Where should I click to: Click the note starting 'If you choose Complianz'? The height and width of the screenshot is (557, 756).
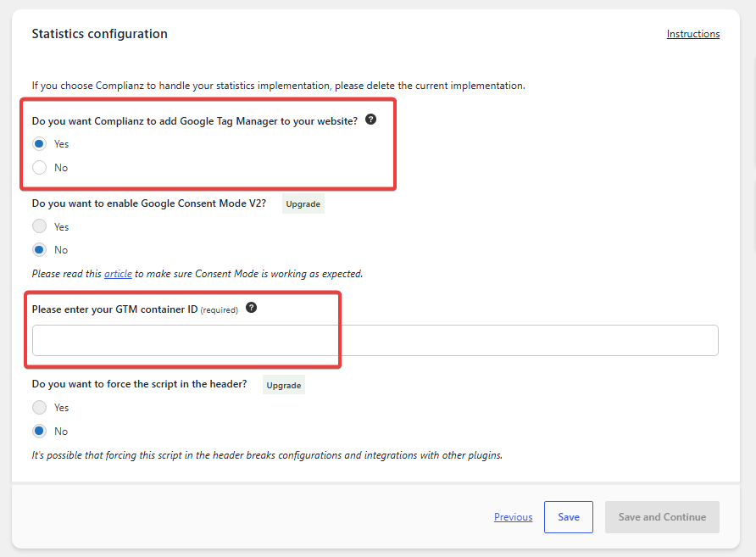[278, 86]
